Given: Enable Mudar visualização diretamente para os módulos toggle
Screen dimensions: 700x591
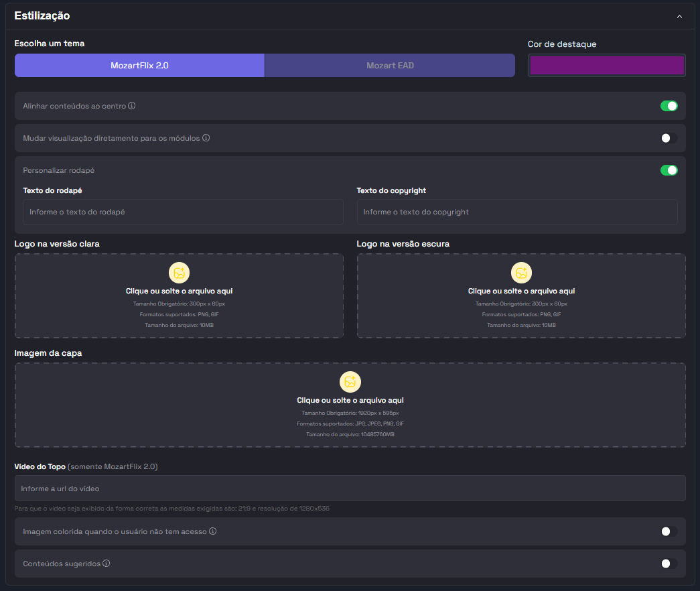Looking at the screenshot, I should pos(669,138).
